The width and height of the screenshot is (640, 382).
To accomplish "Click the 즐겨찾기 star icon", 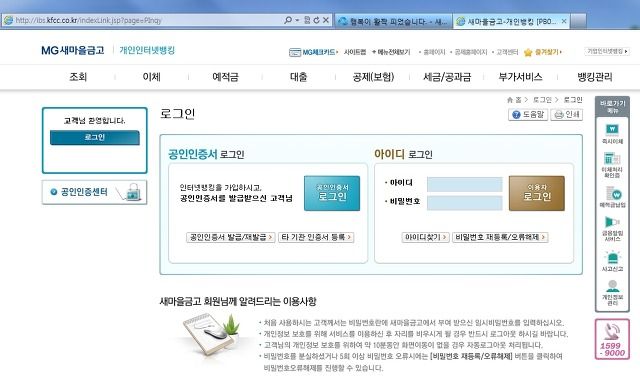I will 528,52.
